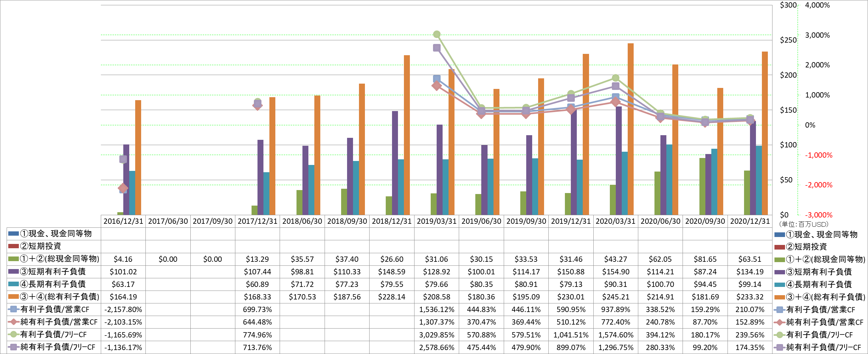The image size is (868, 354).
Task: Select the 1,041.51% cell for 2019/12/31
Action: point(571,335)
